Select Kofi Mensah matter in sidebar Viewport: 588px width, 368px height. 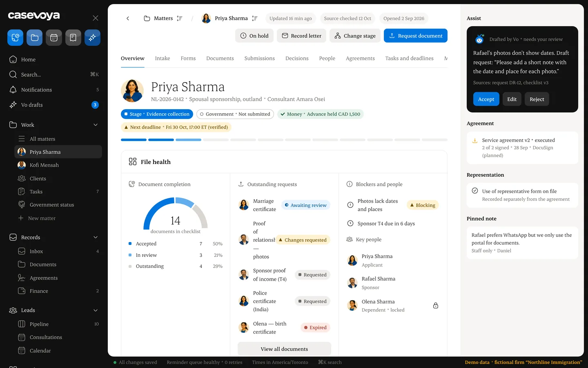coord(58,165)
